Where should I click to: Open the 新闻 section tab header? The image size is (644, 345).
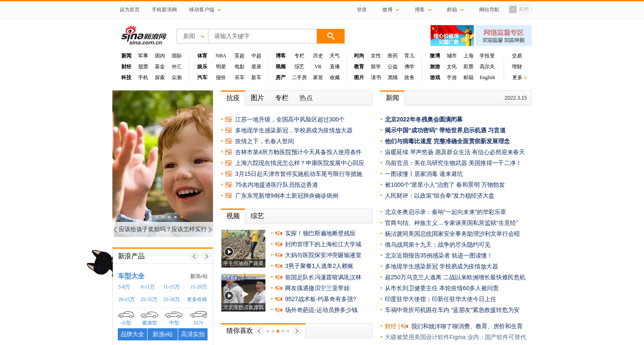(392, 98)
